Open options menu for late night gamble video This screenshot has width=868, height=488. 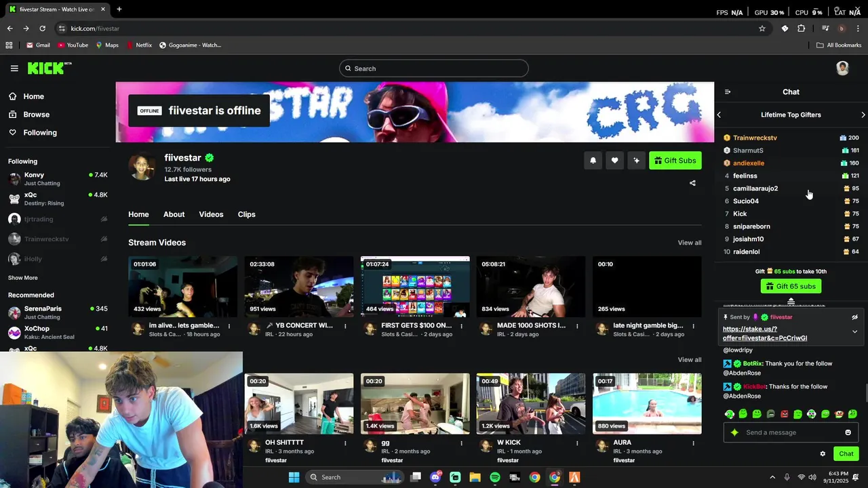(x=693, y=326)
